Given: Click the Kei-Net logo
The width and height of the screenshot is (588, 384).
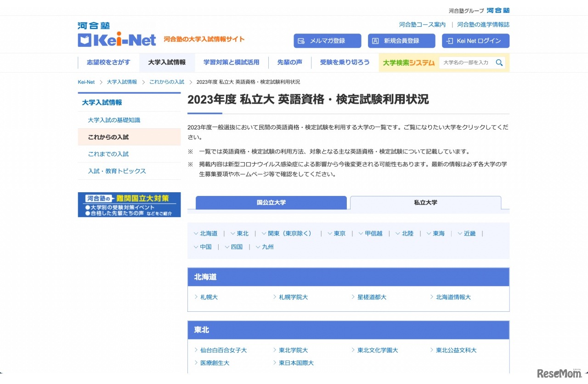Looking at the screenshot, I should [117, 35].
